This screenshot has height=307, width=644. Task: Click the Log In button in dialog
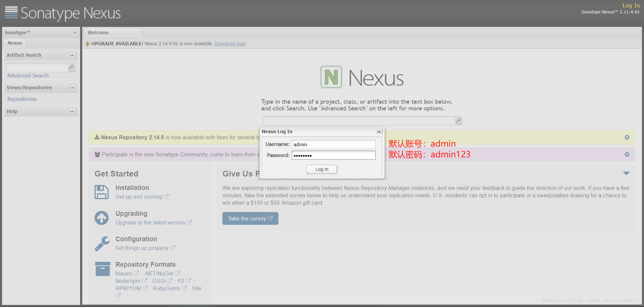[322, 169]
